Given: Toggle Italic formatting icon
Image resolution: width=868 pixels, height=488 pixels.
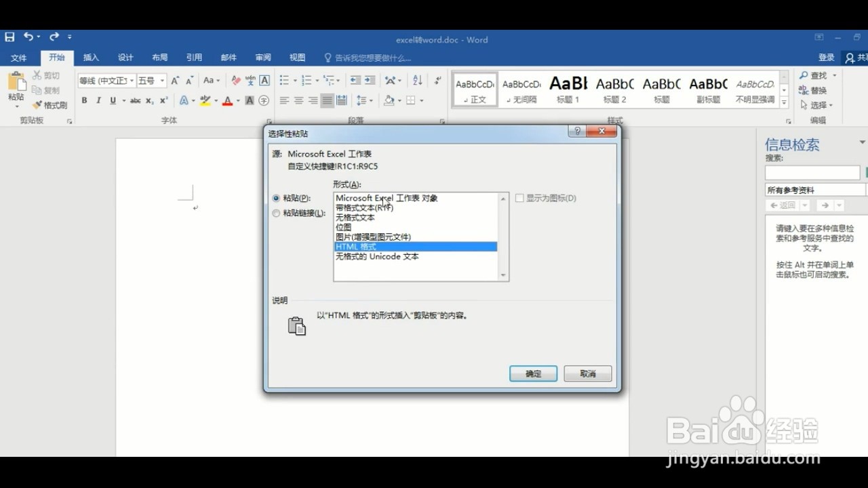Looking at the screenshot, I should 98,100.
